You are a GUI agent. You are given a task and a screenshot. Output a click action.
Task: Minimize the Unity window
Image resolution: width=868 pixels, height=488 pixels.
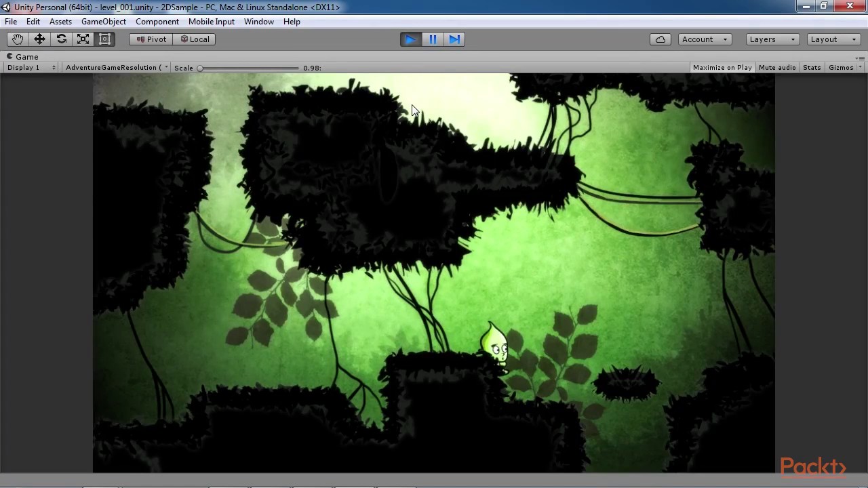click(x=806, y=6)
